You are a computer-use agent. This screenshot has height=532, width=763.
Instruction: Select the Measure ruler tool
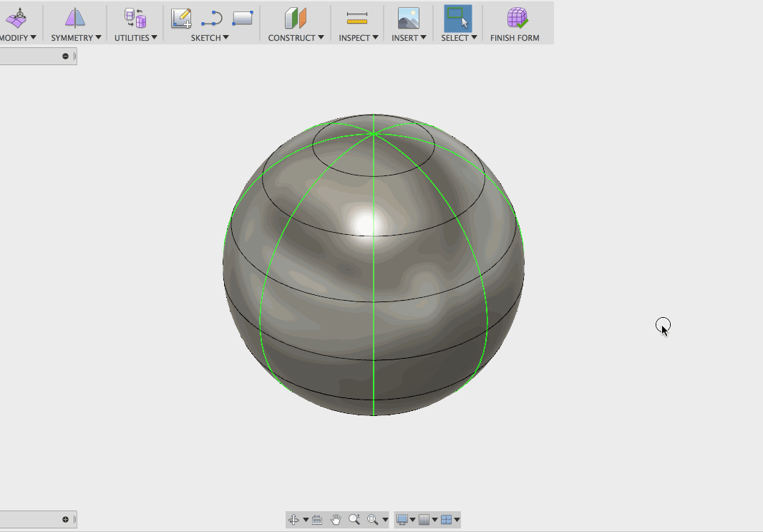357,18
